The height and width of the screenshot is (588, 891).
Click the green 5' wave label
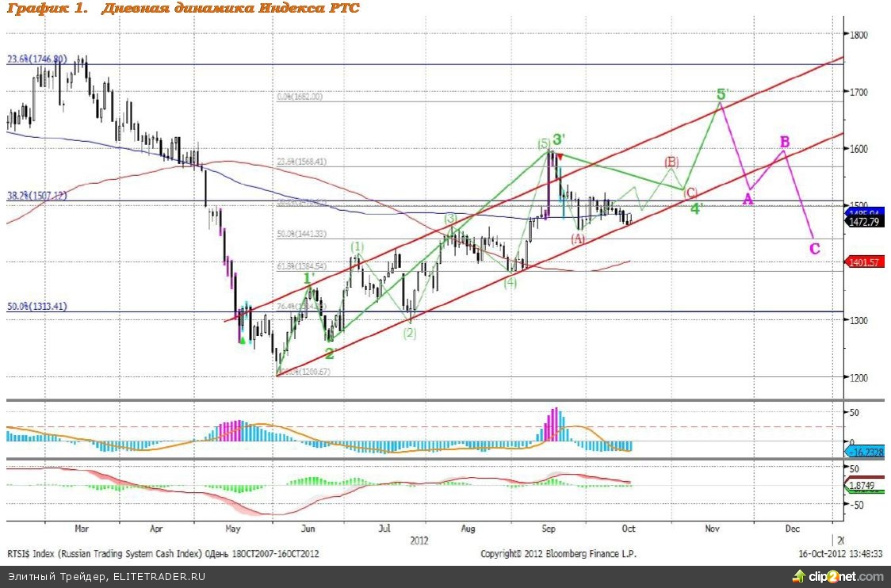[721, 94]
